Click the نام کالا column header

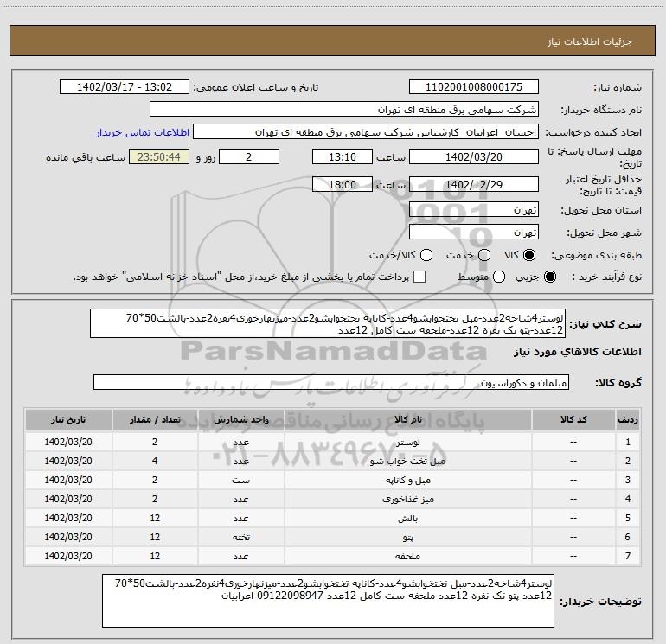tap(407, 419)
